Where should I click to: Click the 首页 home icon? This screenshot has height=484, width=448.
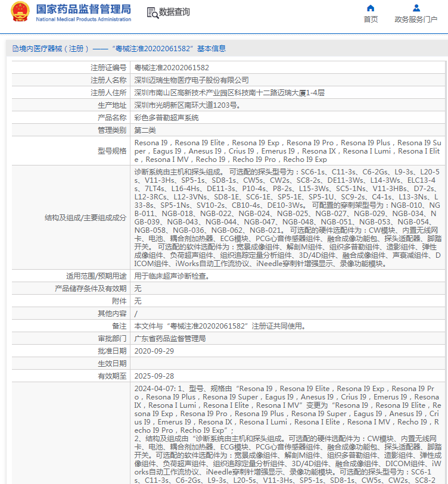tap(371, 8)
